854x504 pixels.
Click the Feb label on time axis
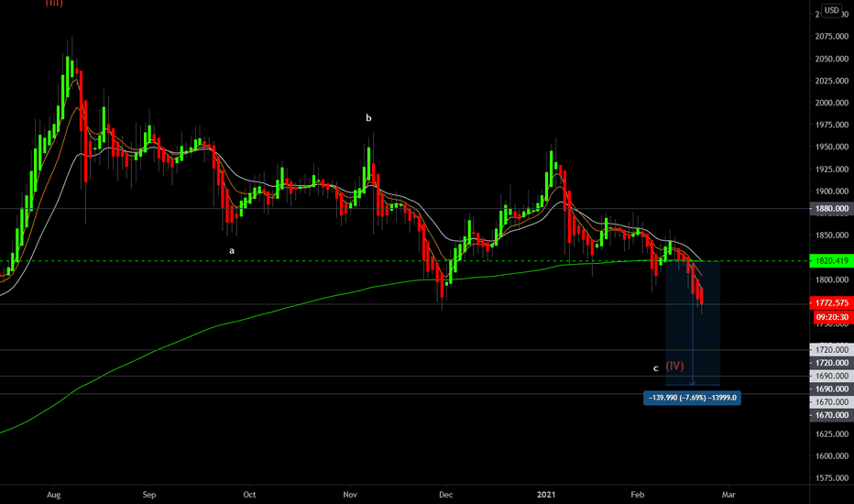637,495
